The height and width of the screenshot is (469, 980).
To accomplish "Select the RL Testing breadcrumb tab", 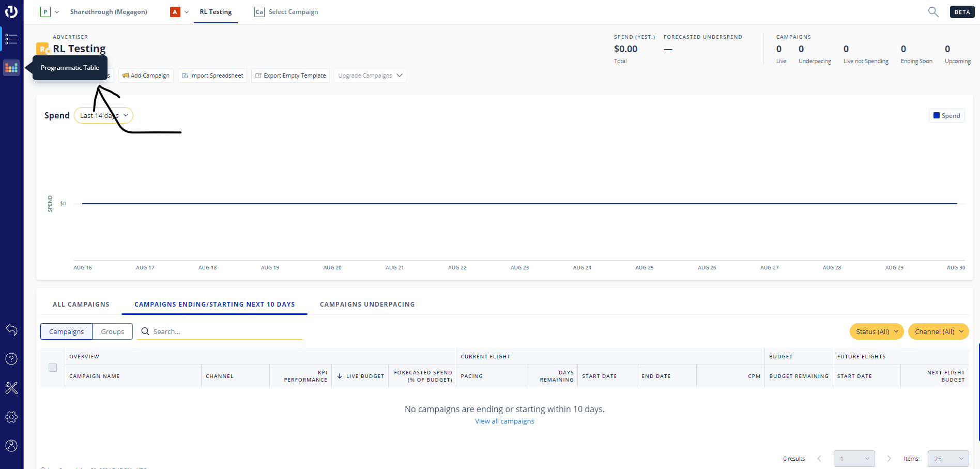I will (x=216, y=12).
